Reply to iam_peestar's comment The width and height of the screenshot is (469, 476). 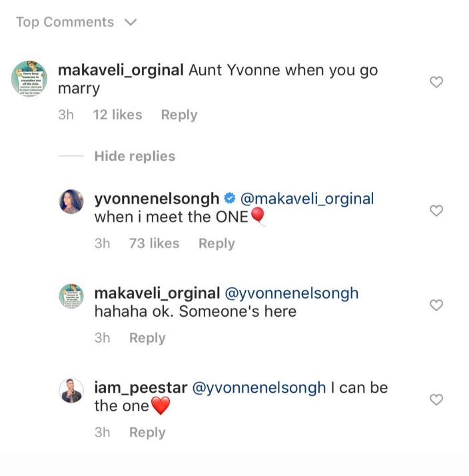147,433
